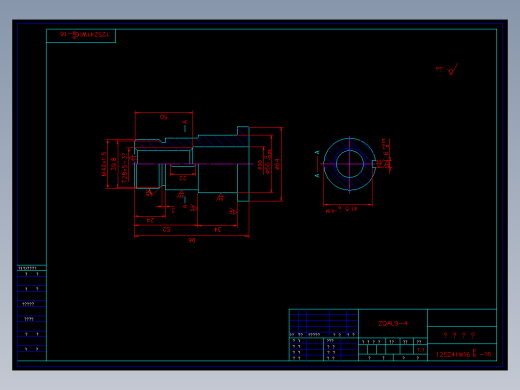Click the 52 length dimension text
The height and width of the screenshot is (390, 520).
pyautogui.click(x=166, y=229)
